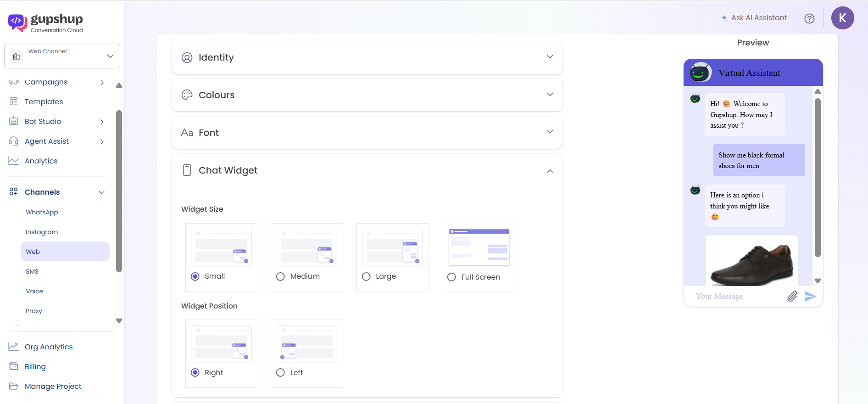Open Proxy channel
This screenshot has height=404, width=868.
tap(34, 311)
